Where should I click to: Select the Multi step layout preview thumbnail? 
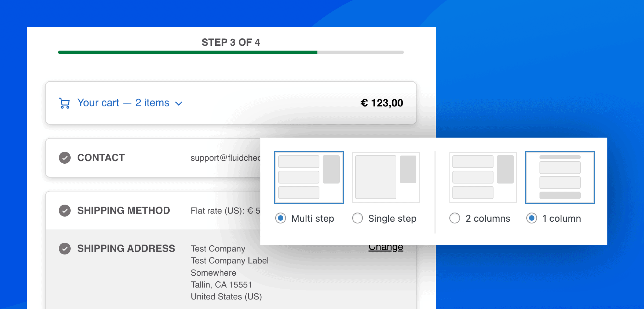[x=309, y=177]
